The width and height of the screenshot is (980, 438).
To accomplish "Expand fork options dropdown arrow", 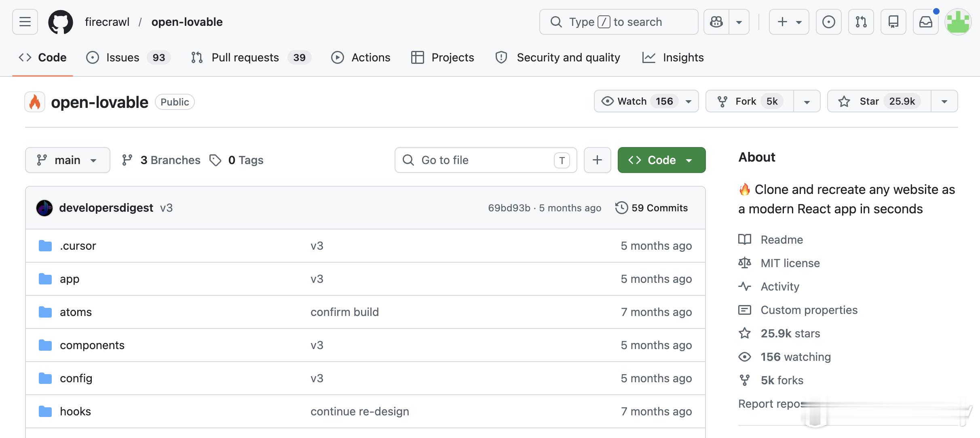I will [x=807, y=101].
